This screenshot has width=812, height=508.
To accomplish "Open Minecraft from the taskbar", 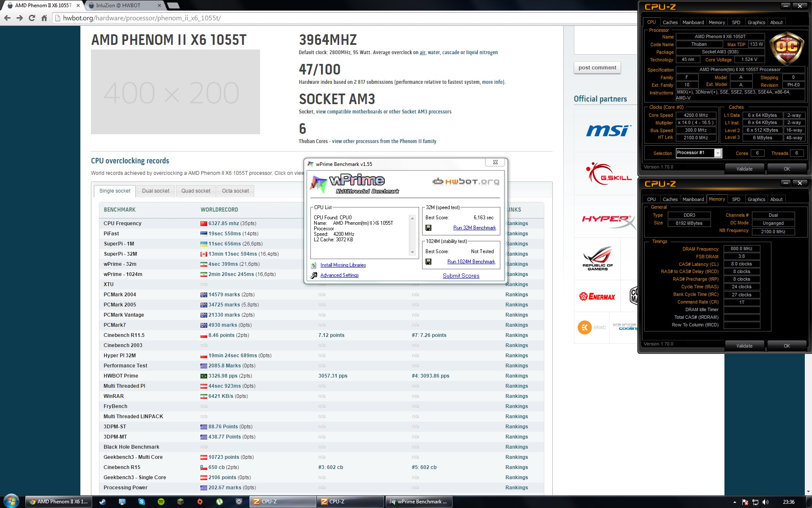I will click(180, 502).
